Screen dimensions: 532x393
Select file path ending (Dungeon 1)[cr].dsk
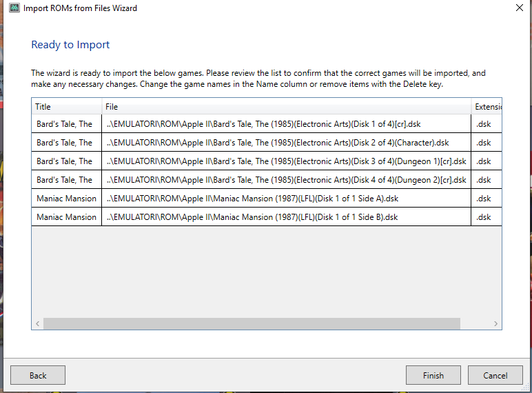287,161
